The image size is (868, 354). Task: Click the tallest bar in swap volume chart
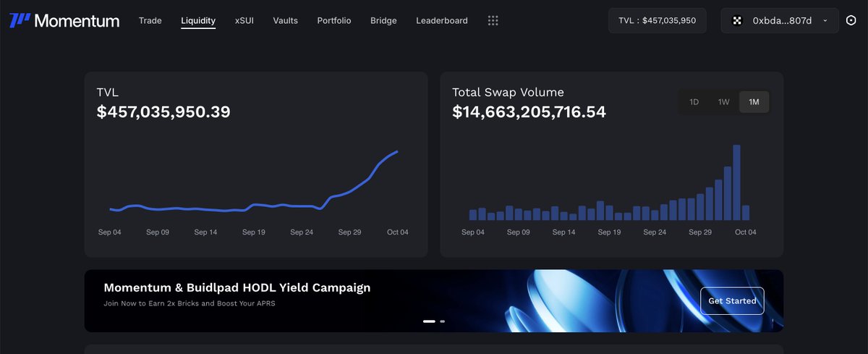736,182
